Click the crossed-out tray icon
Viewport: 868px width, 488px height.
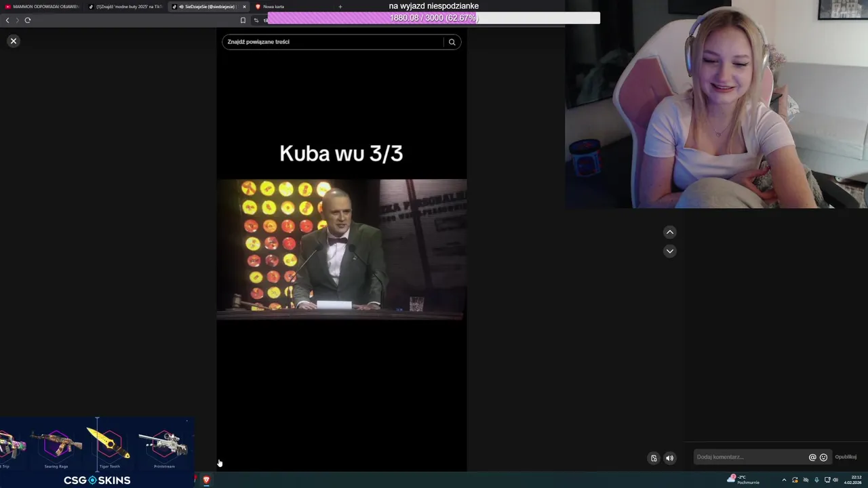pyautogui.click(x=806, y=480)
